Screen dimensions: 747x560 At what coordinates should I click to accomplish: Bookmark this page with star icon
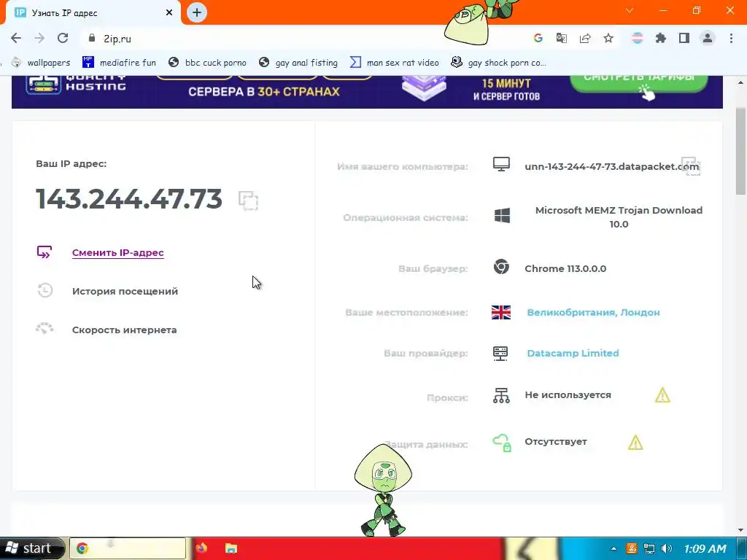608,39
